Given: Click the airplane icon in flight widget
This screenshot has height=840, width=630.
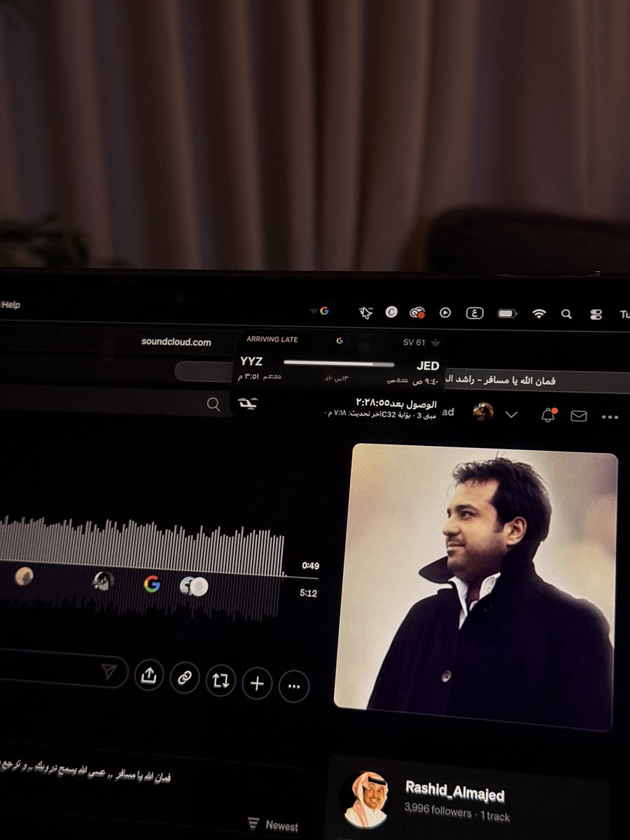Looking at the screenshot, I should click(248, 402).
